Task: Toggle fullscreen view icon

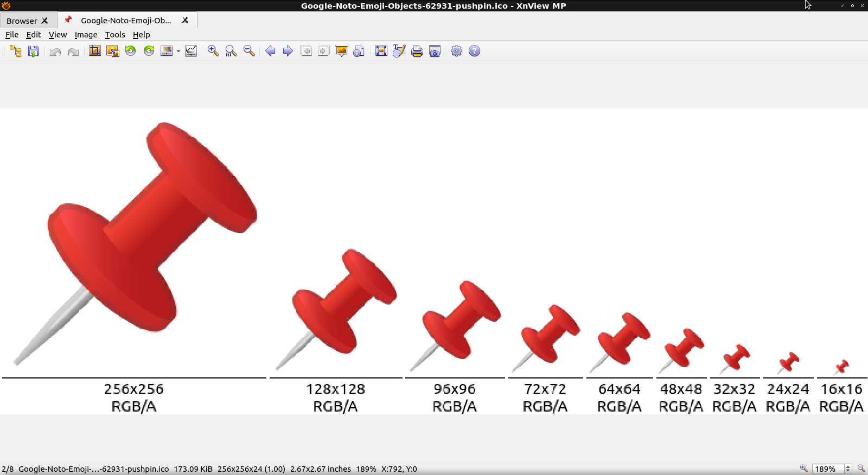Action: [x=381, y=51]
